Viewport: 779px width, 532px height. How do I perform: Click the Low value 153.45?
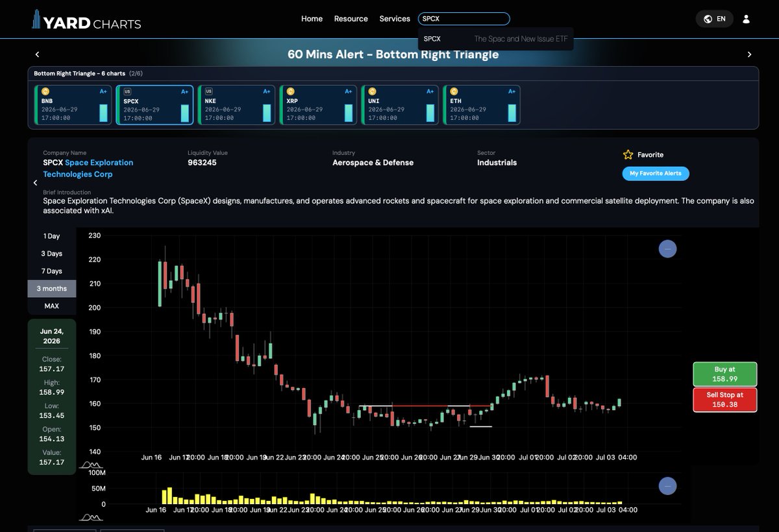[x=52, y=415]
